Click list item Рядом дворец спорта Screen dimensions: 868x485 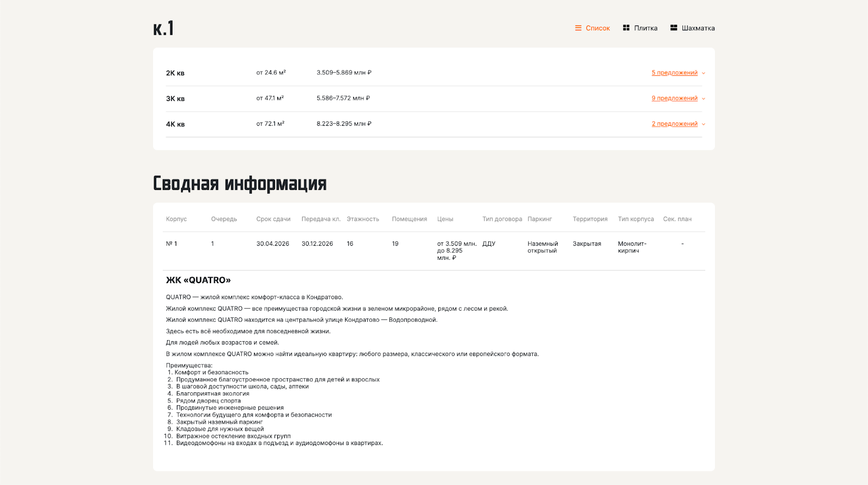(208, 401)
